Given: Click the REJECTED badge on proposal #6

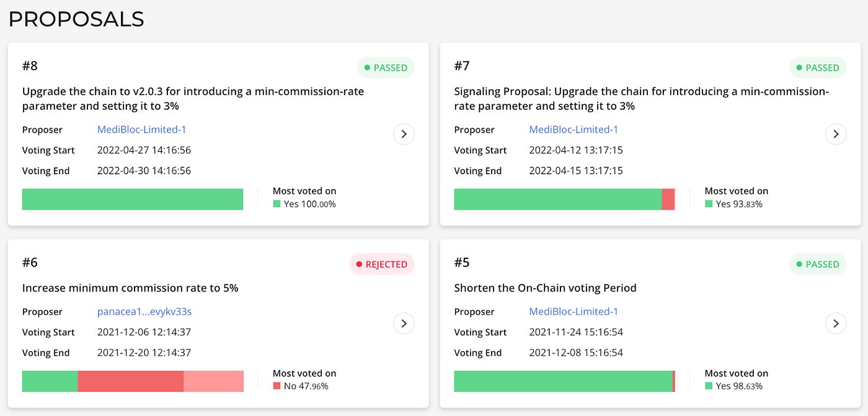Looking at the screenshot, I should tap(381, 264).
